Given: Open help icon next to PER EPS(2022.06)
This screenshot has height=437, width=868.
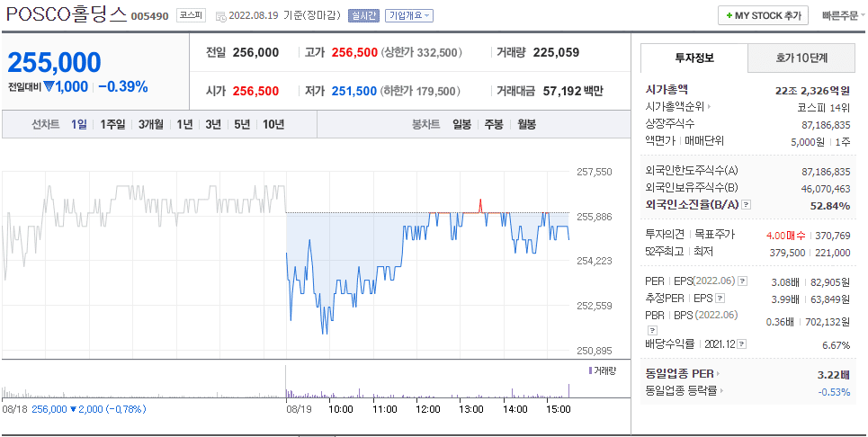Looking at the screenshot, I should pos(742,281).
